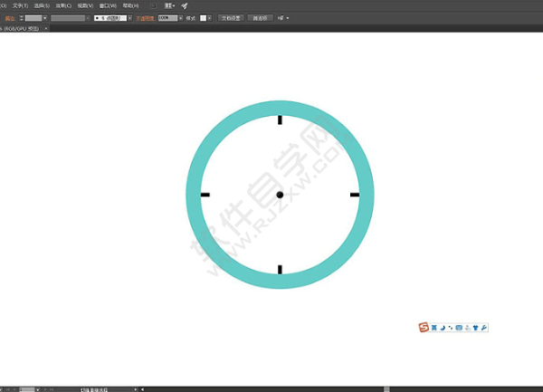The width and height of the screenshot is (543, 392).
Task: Toggle Sogou moon half-width icon
Action: tap(443, 328)
